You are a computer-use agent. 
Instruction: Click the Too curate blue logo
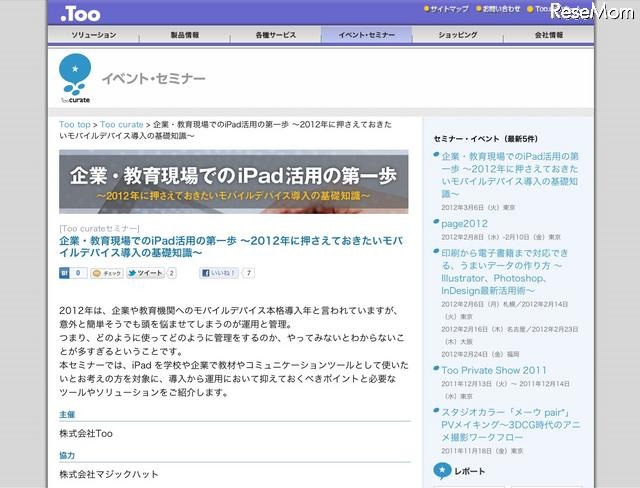[75, 78]
